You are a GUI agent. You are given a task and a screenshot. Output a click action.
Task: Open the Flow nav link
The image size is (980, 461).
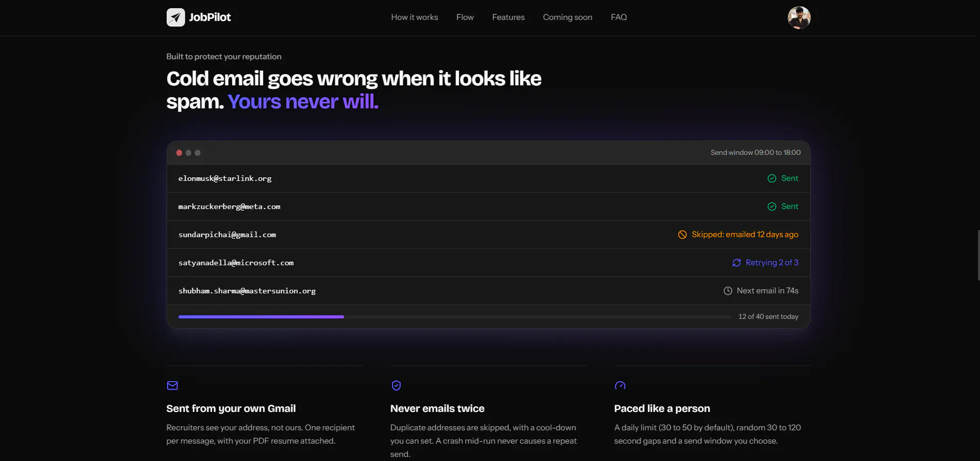[x=465, y=17]
